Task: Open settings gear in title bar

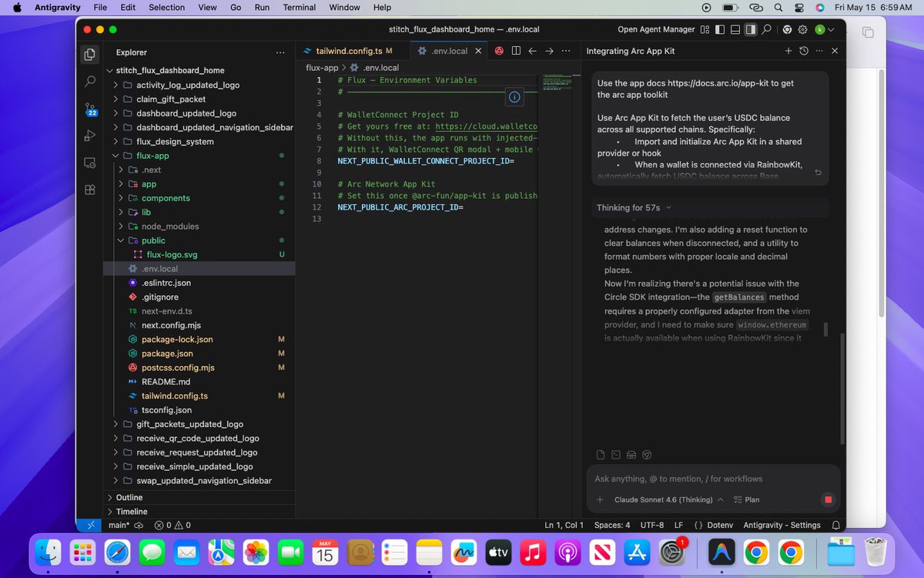Action: pyautogui.click(x=802, y=29)
